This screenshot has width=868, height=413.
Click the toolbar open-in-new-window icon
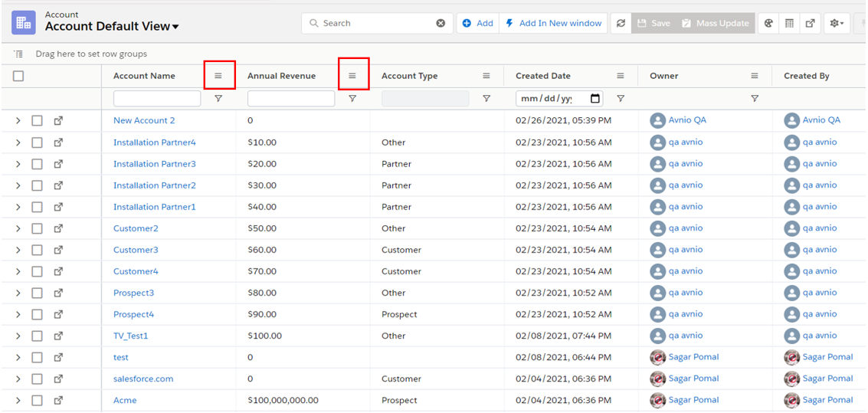810,24
